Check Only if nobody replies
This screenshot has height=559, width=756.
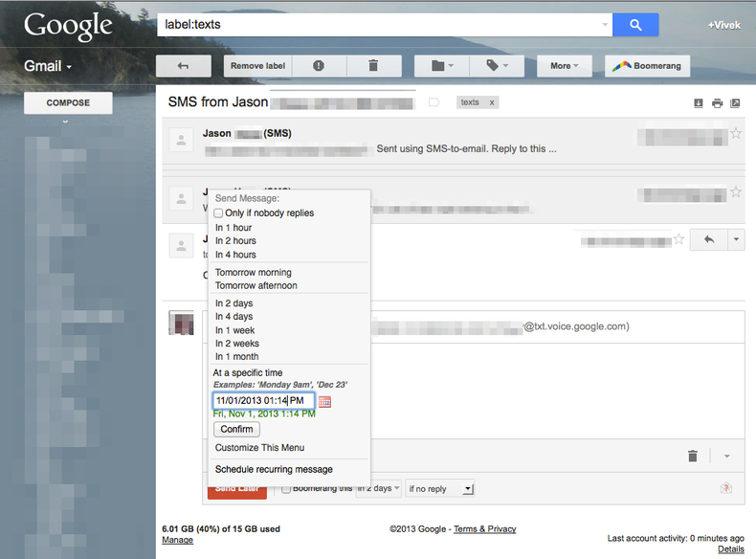point(218,213)
